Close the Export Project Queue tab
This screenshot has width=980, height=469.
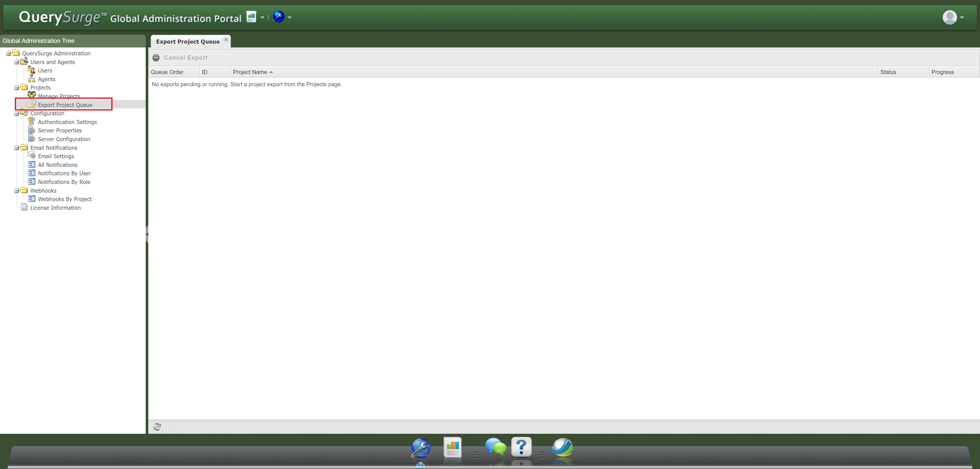(226, 39)
